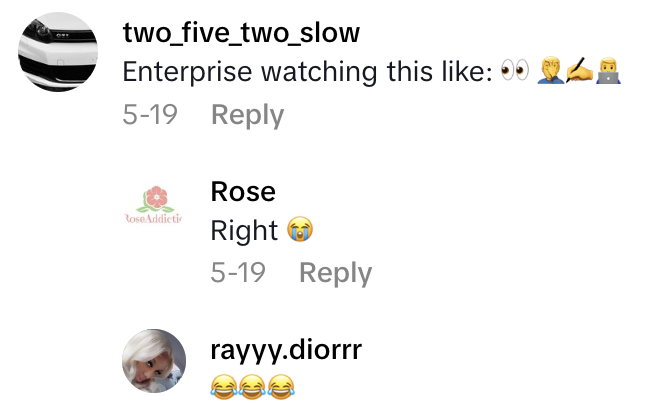Click the rayyy.diorrr username
This screenshot has height=414, width=662.
click(286, 350)
